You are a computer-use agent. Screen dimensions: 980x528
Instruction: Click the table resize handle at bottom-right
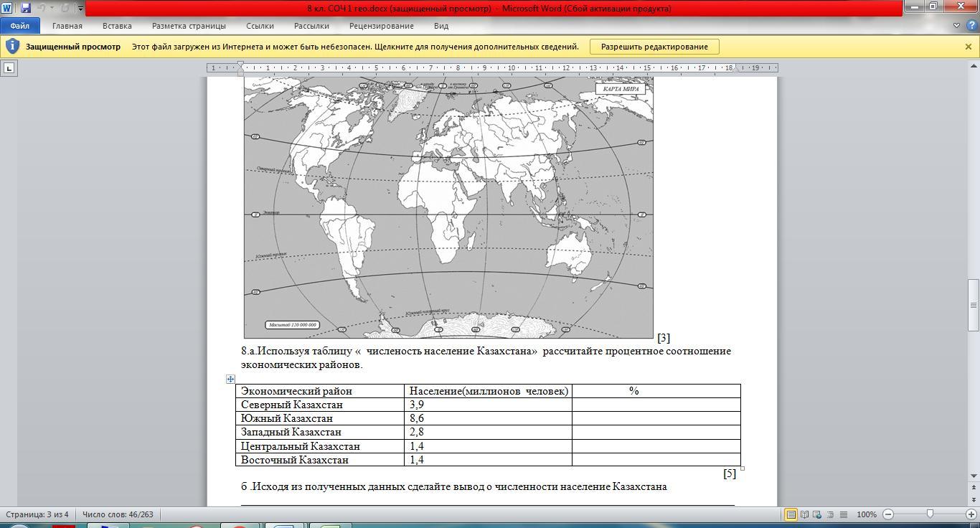click(743, 468)
